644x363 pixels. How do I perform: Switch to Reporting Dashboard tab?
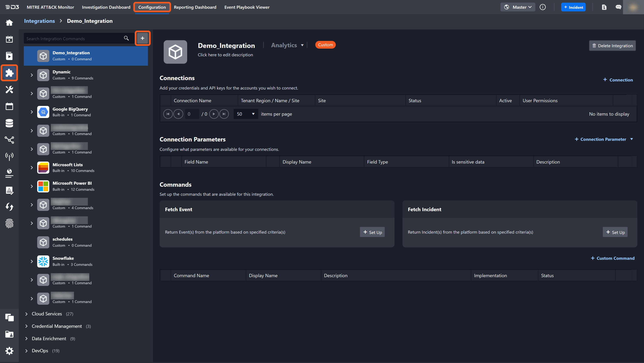click(195, 7)
